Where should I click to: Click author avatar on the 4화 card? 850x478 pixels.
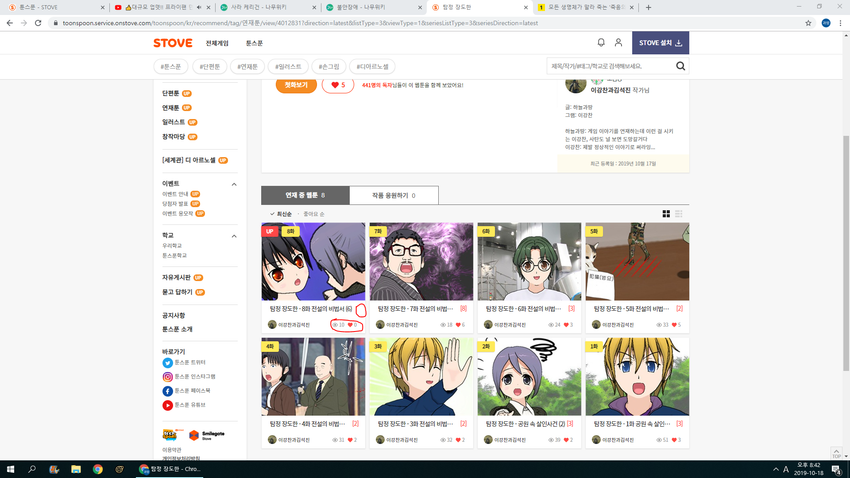[272, 440]
